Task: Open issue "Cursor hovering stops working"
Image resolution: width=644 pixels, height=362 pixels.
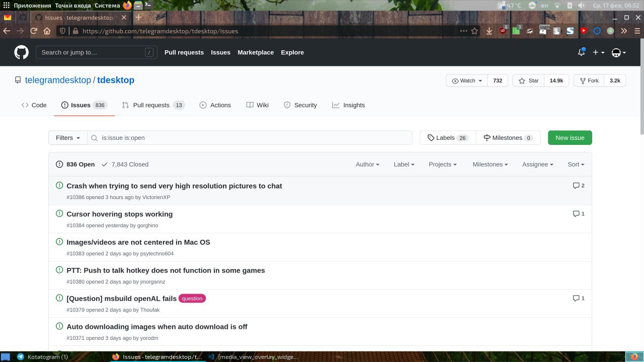Action: 120,214
